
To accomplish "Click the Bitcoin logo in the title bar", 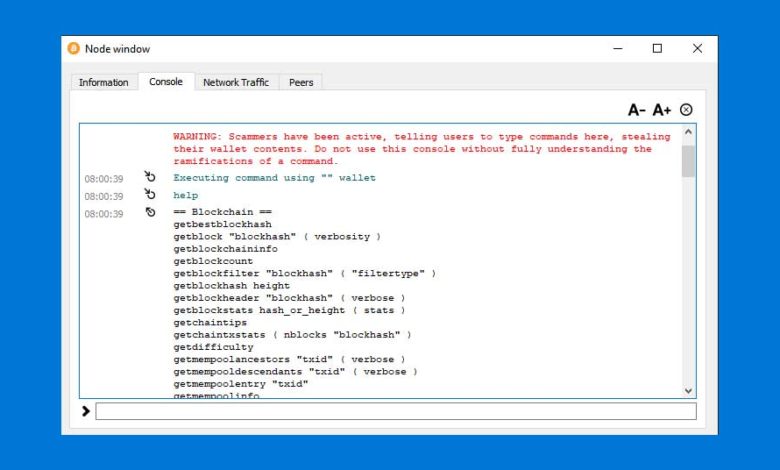I will [x=73, y=49].
